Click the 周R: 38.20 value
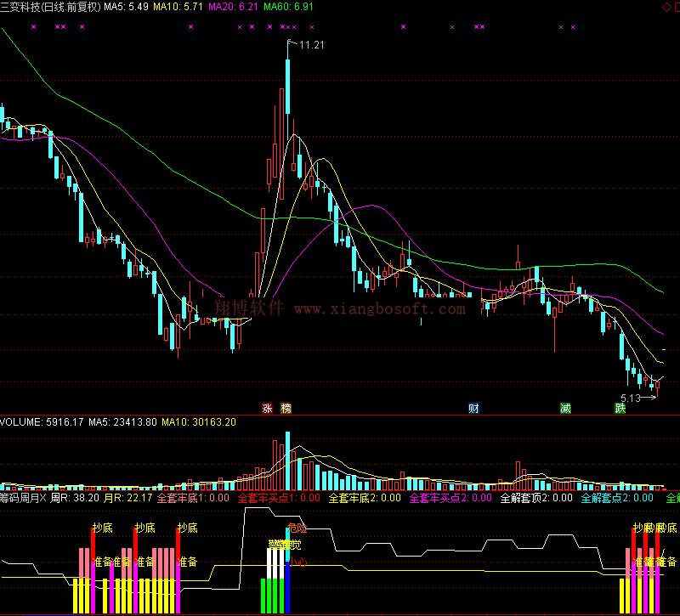The width and height of the screenshot is (680, 616). [x=75, y=498]
